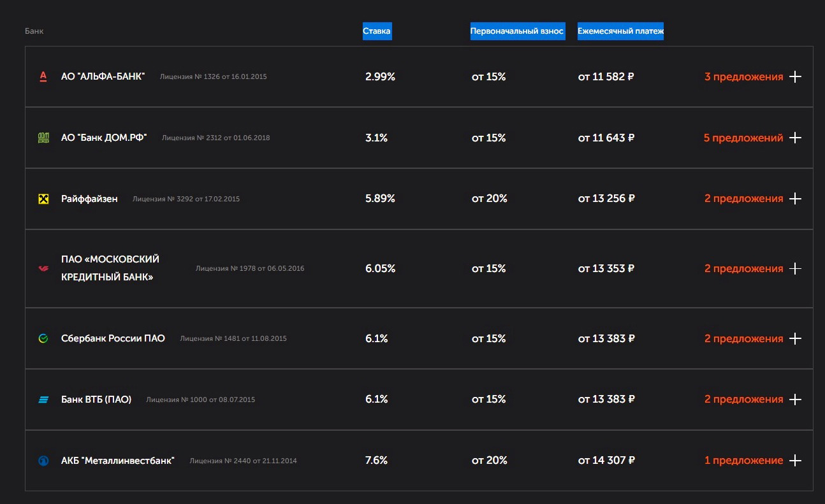Click the Metallinvestbank blue logo icon
Screen dimensions: 825x504
pos(43,461)
